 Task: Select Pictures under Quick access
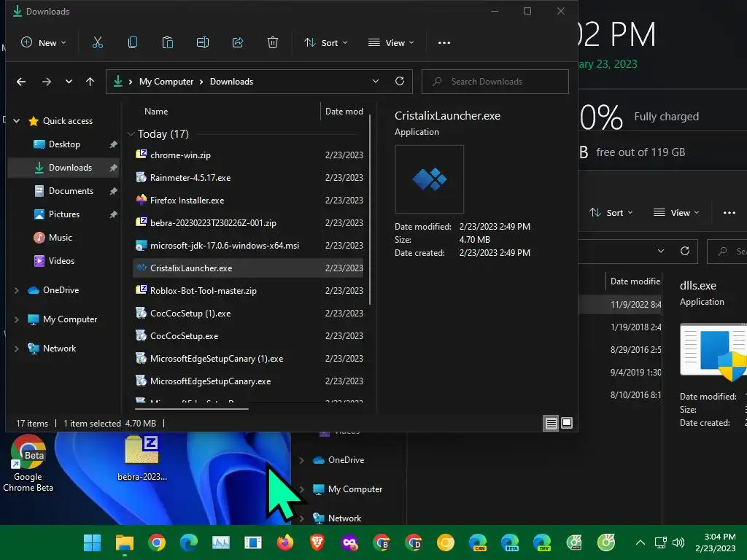click(x=64, y=214)
